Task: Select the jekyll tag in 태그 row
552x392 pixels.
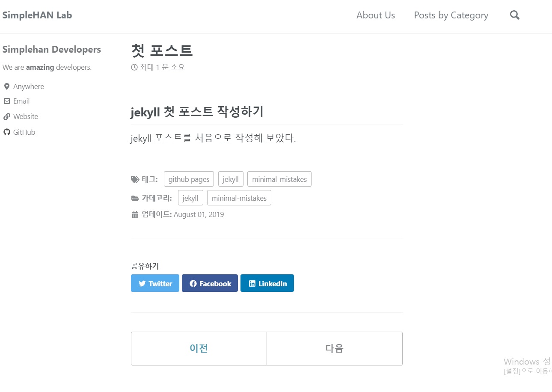Action: (x=231, y=179)
